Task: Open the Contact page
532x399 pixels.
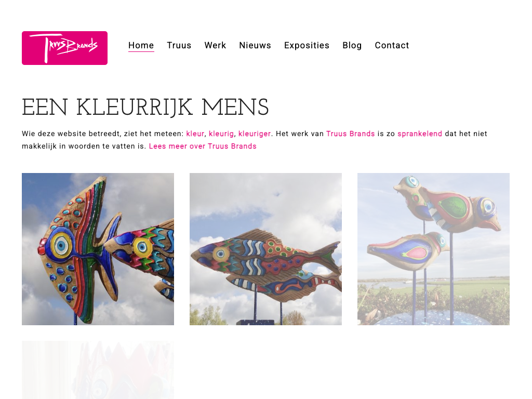Action: 392,46
